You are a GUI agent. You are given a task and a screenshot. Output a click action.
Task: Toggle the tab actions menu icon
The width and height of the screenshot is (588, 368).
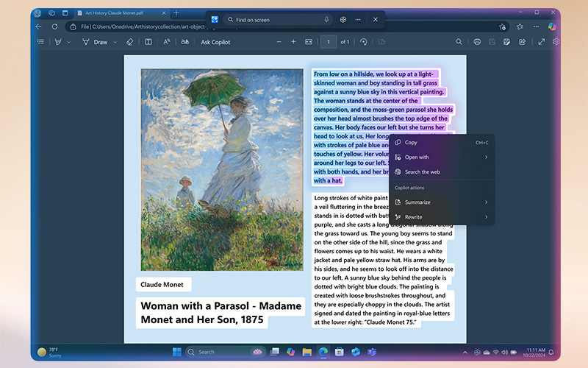[65, 13]
